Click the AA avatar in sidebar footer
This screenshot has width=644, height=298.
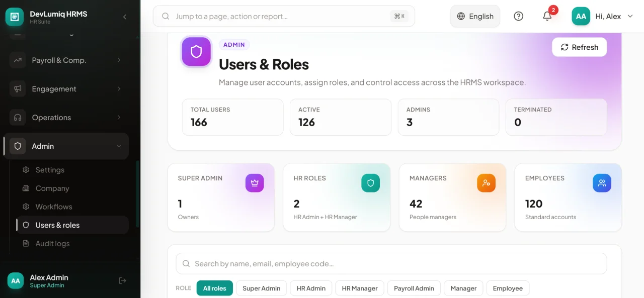(16, 281)
